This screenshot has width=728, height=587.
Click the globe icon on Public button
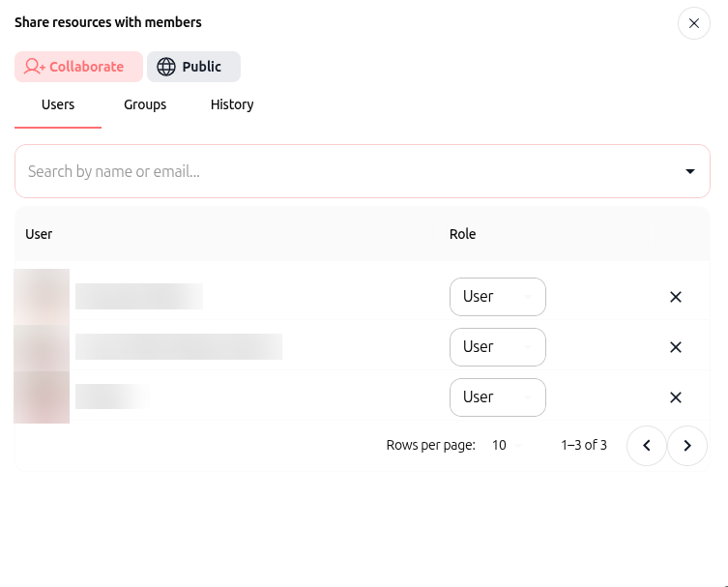(166, 67)
